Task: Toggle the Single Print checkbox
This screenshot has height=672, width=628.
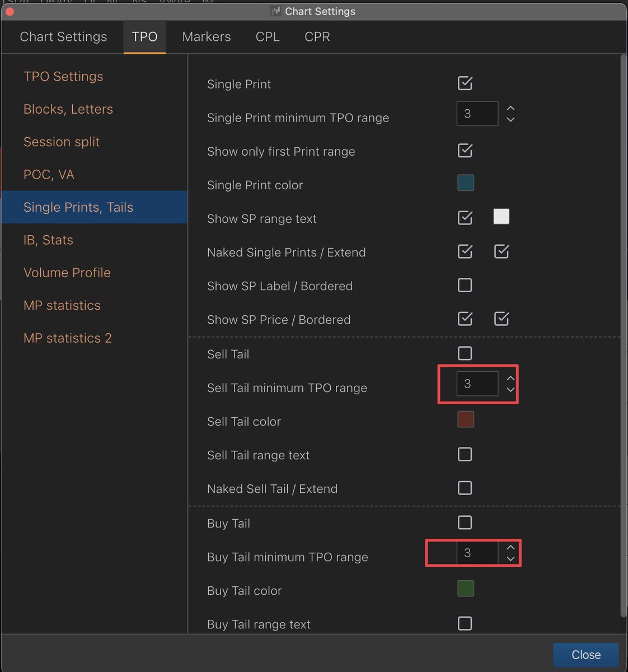Action: point(465,83)
